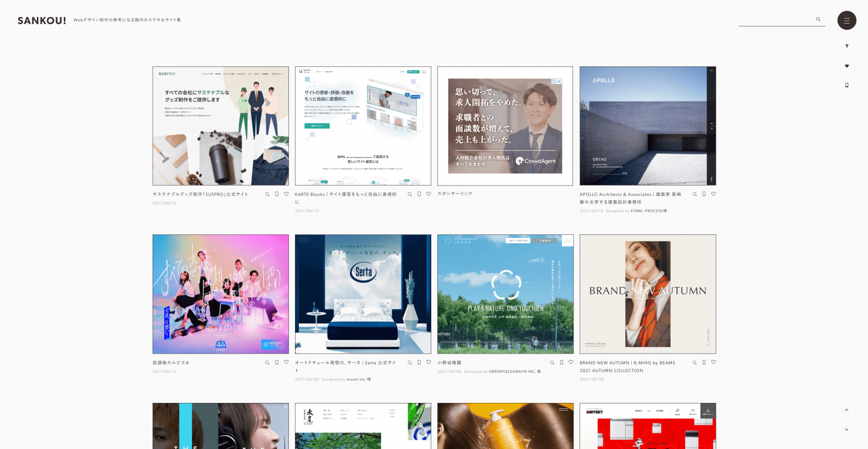Click into the search input field
The image size is (868, 449).
(776, 20)
